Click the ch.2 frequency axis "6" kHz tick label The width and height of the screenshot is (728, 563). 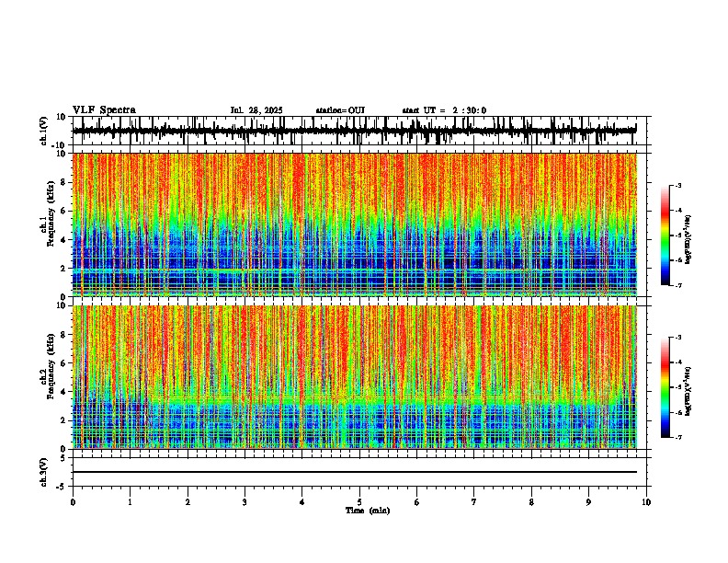point(64,363)
